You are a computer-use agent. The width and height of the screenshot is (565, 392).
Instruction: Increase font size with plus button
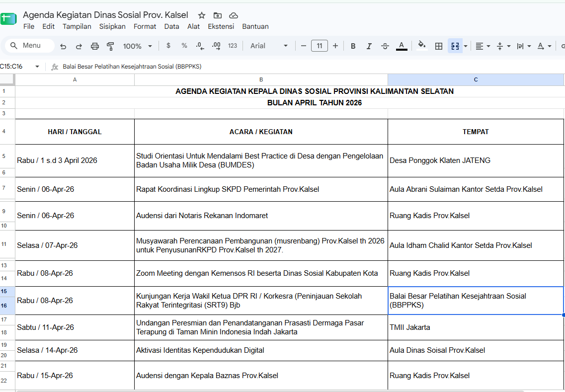click(x=335, y=46)
